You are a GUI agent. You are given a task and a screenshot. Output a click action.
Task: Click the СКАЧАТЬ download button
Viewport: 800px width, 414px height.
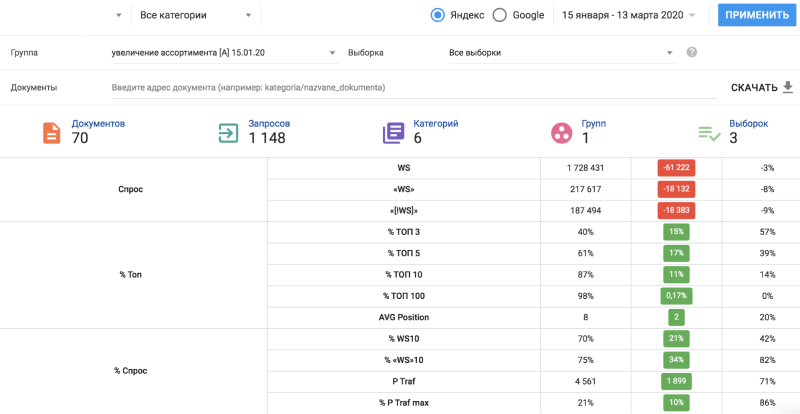[762, 87]
